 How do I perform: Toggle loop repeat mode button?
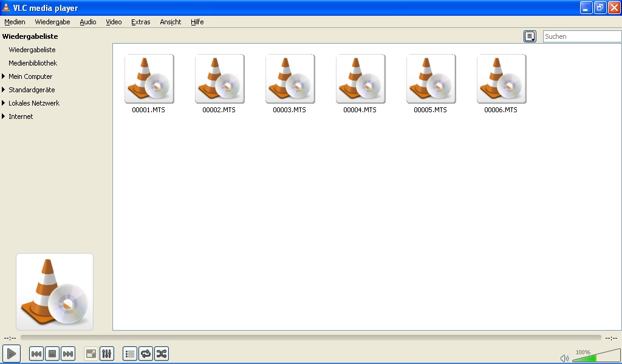coord(146,354)
